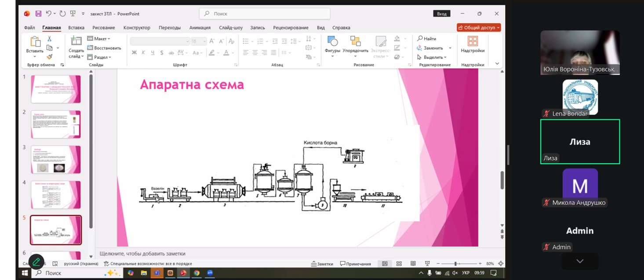Open the Анимация ribbon tab
Image resolution: width=644 pixels, height=280 pixels.
click(200, 28)
